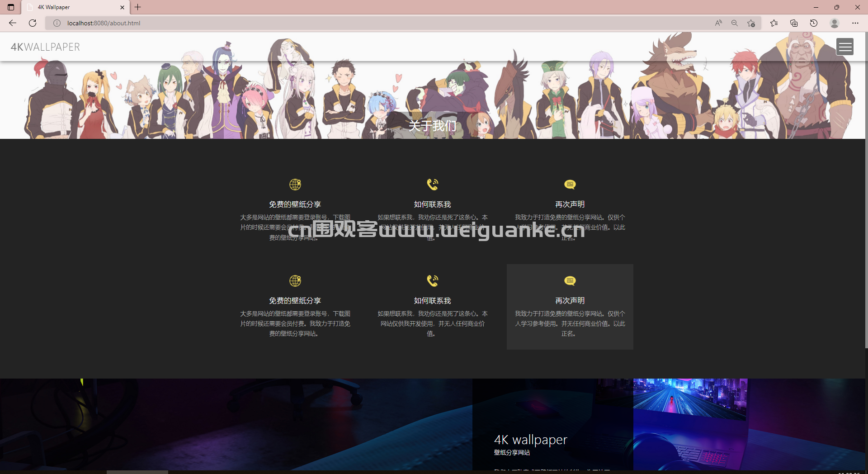Click second-row heading 如何联系我
868x474 pixels.
[x=433, y=301]
